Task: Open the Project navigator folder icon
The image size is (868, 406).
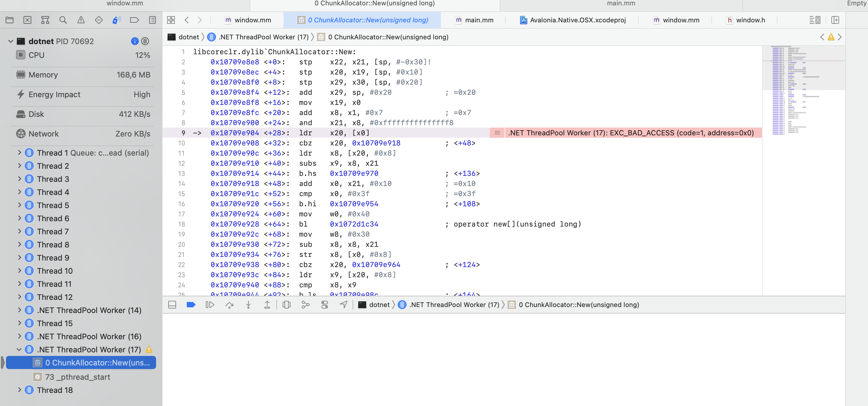Action: 10,20
